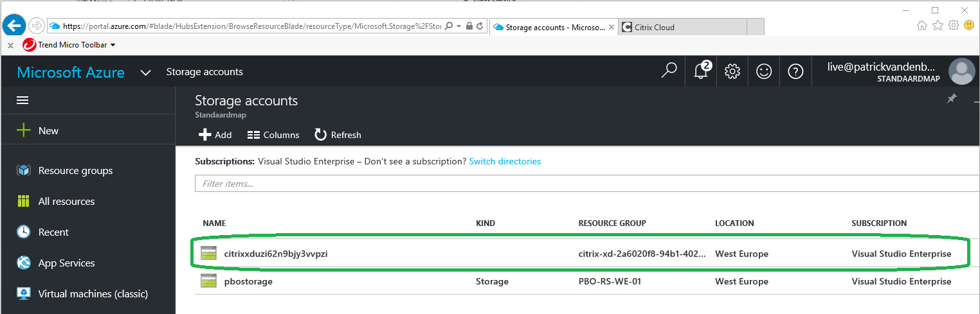Viewport: 980px width, 314px height.
Task: Click the address bar search magnifier icon
Action: [448, 26]
